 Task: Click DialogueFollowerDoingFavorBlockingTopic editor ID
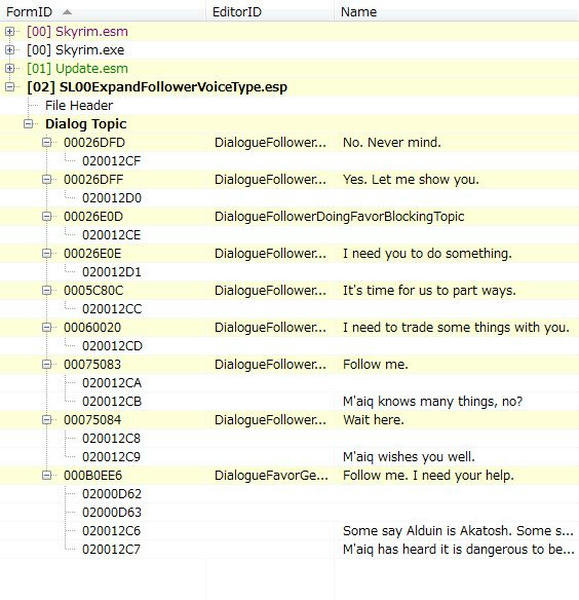[x=339, y=216]
